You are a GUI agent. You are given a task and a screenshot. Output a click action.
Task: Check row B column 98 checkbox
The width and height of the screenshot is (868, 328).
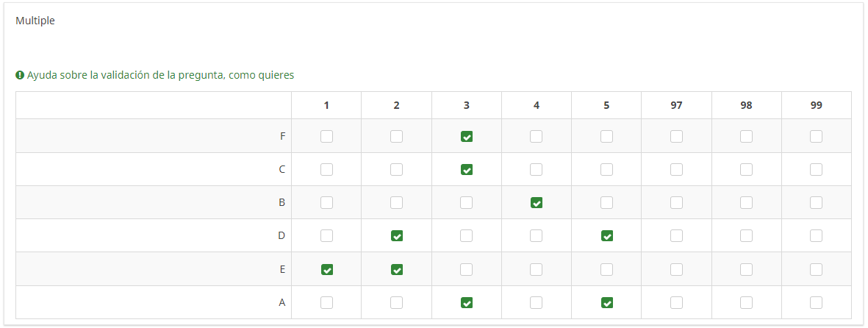[746, 202]
